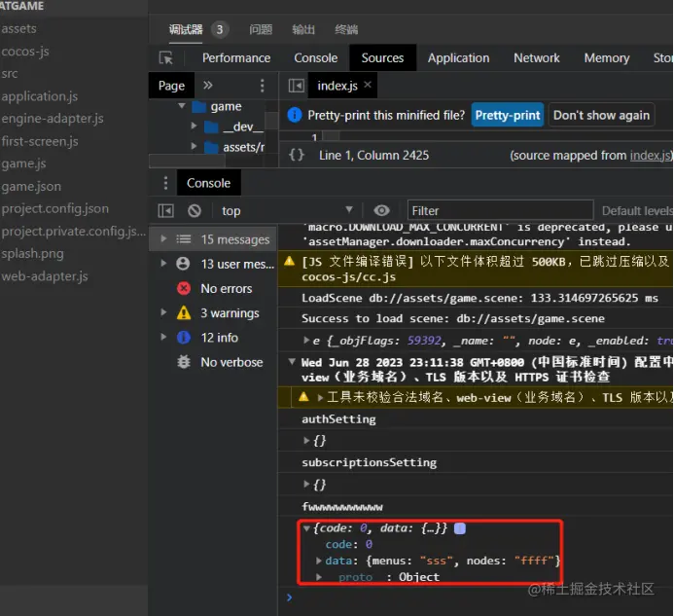
Task: Switch to the 问题 tab
Action: point(261,29)
